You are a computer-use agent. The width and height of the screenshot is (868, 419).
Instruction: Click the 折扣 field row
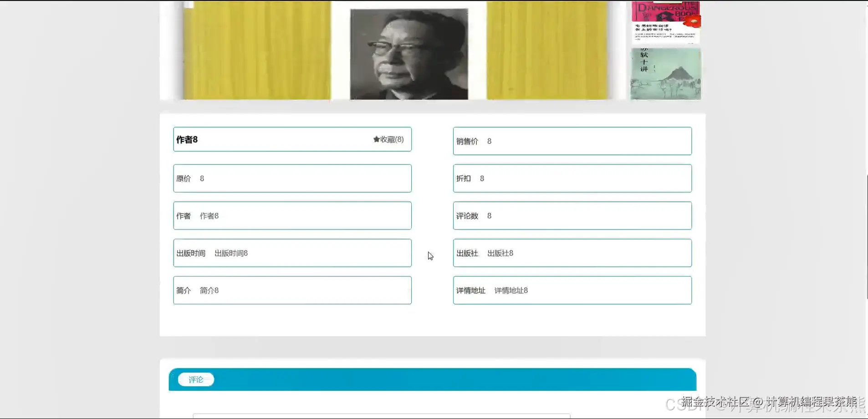[x=572, y=179]
